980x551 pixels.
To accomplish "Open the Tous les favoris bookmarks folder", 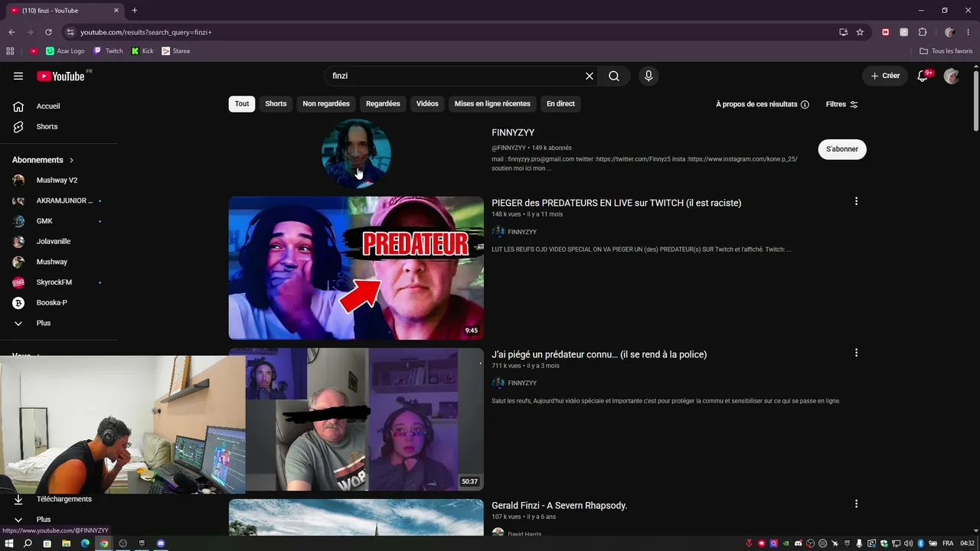I will pos(946,51).
